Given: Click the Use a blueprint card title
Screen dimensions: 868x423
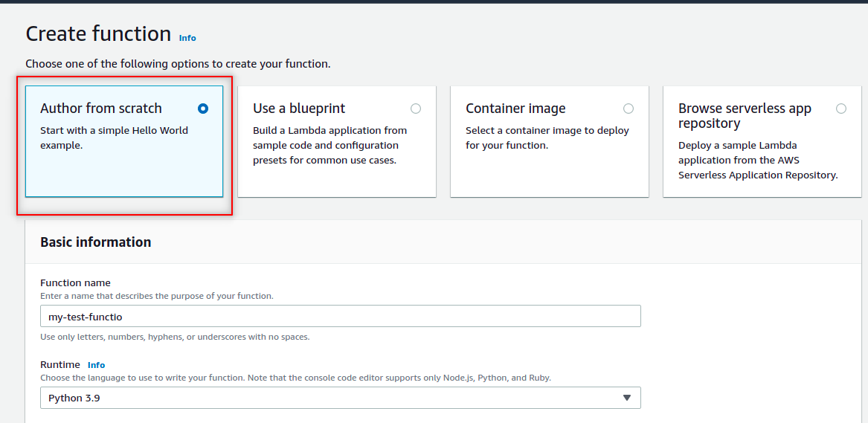Looking at the screenshot, I should [x=299, y=109].
